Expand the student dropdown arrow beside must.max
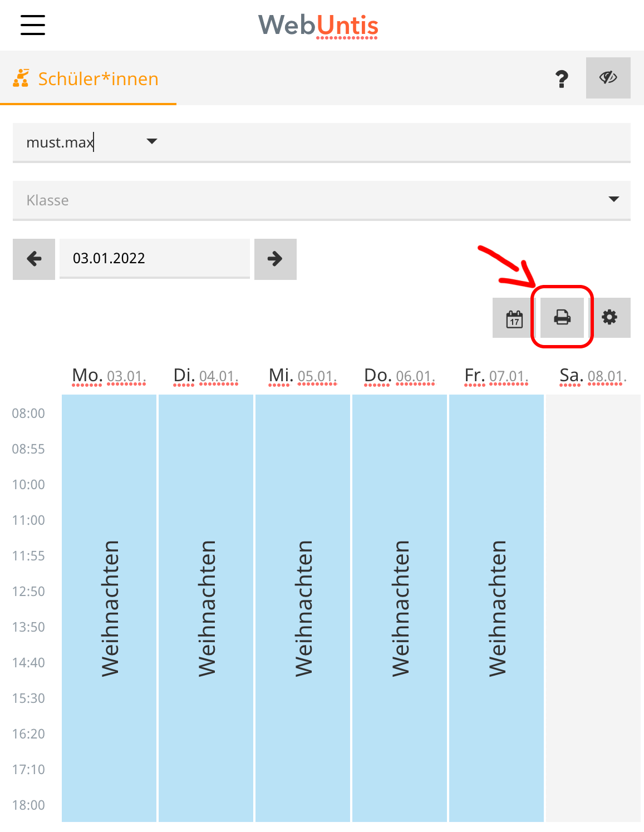The height and width of the screenshot is (832, 644). click(152, 141)
